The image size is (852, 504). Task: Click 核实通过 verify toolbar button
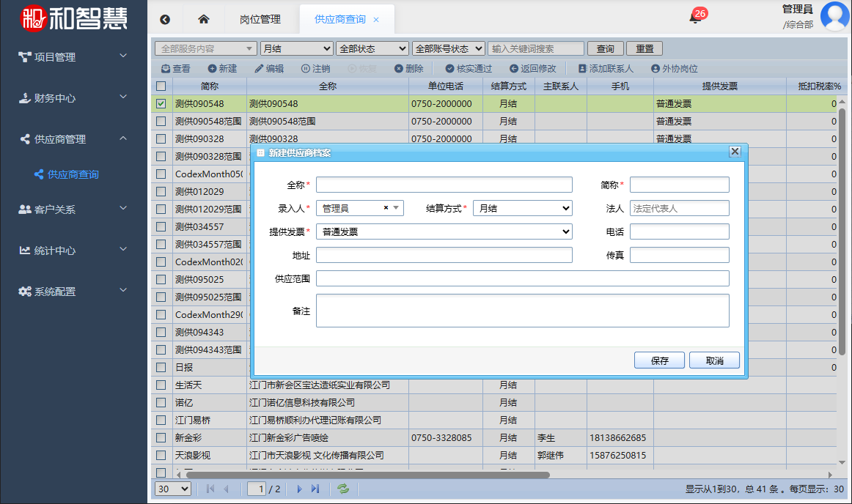point(469,68)
